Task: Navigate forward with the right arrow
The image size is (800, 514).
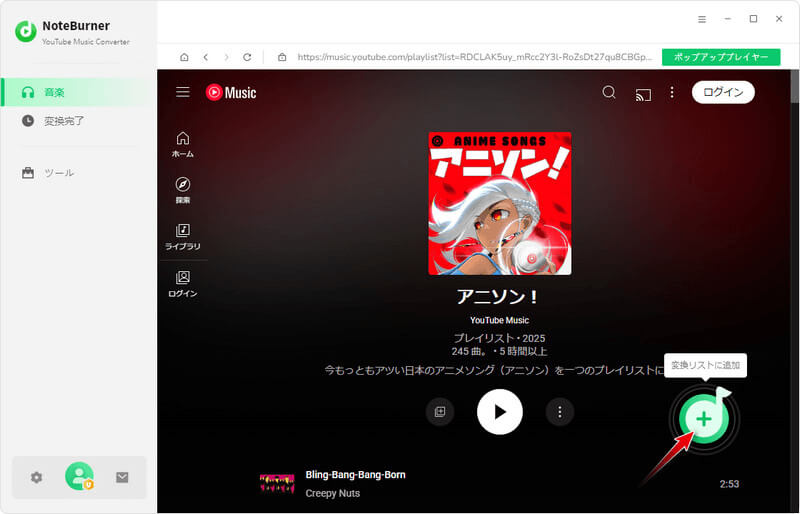Action: coord(227,57)
